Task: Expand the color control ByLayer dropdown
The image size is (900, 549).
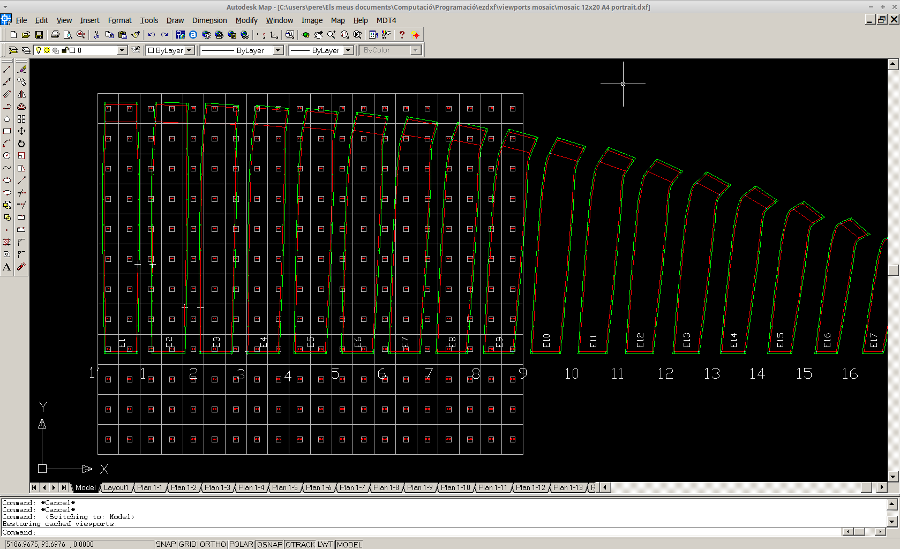Action: click(189, 51)
